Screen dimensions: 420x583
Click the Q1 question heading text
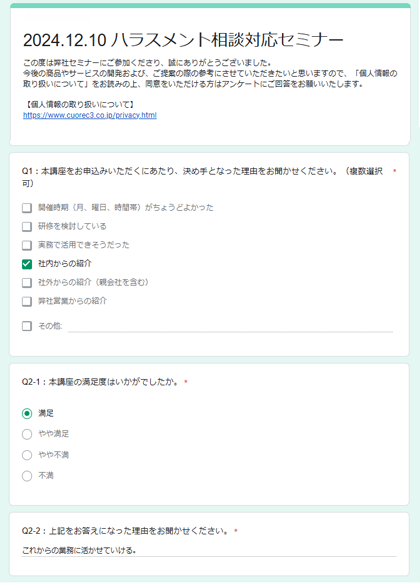pos(202,177)
